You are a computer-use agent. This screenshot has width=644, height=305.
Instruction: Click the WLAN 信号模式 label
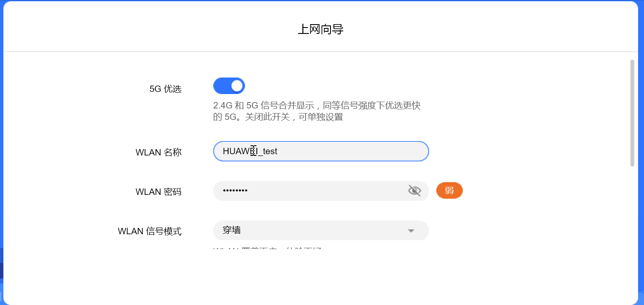tap(150, 231)
